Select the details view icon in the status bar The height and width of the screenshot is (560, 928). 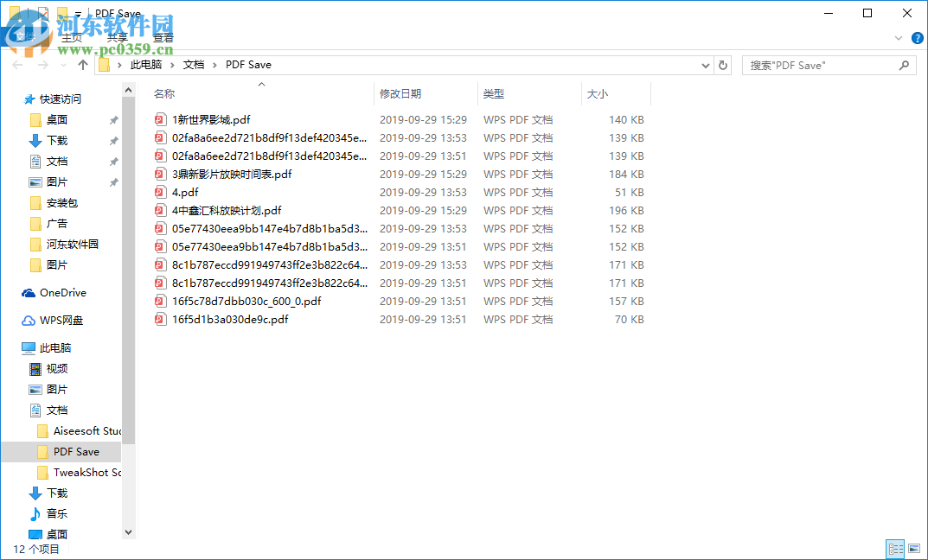(895, 549)
